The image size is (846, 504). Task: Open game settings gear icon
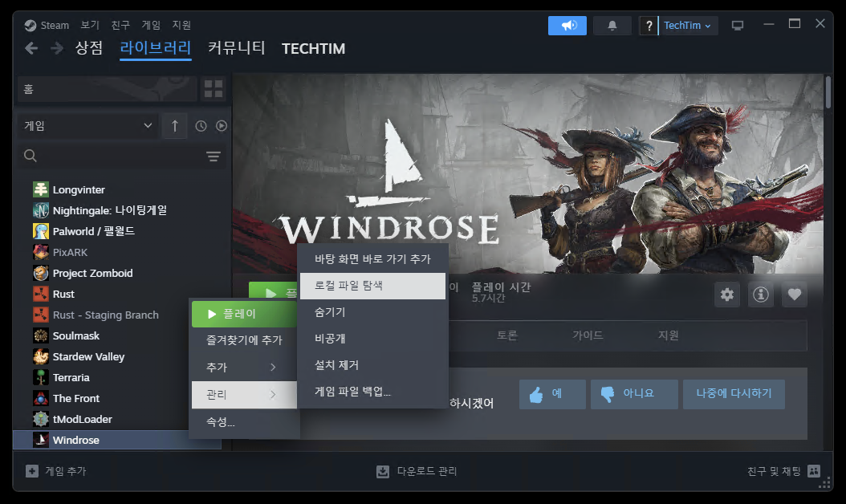pos(726,295)
